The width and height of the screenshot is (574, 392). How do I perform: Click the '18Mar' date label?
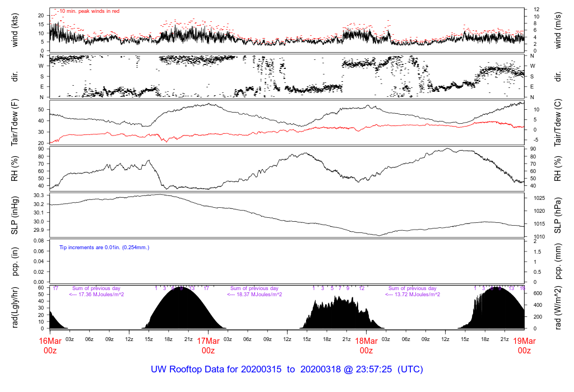(x=366, y=341)
